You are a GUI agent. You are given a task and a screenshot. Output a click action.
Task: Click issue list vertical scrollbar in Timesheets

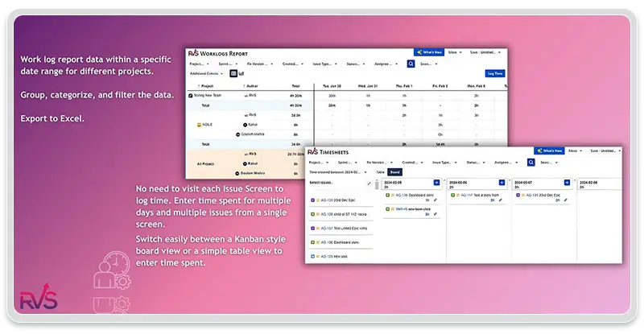377,186
